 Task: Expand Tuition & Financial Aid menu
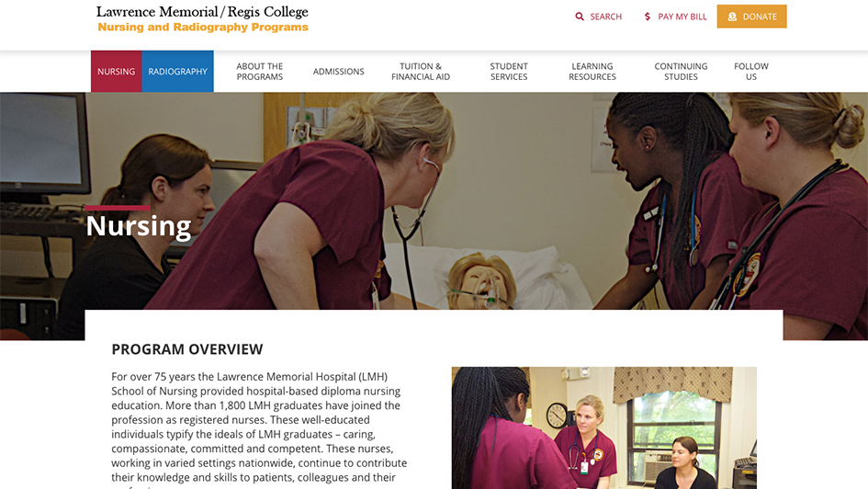(421, 72)
